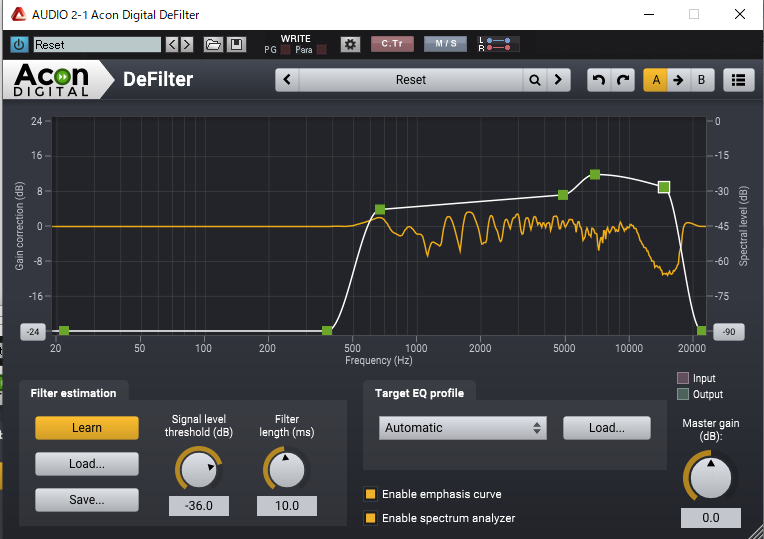
Task: Save preset with the floppy disk icon
Action: pos(236,45)
